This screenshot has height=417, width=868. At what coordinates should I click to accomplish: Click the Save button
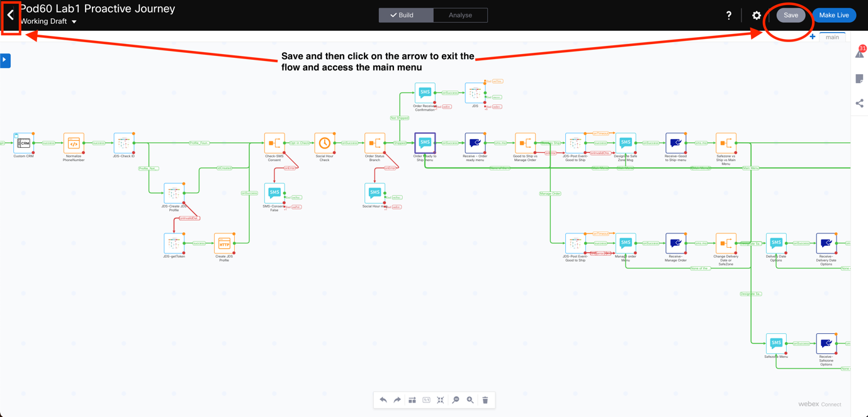(791, 15)
